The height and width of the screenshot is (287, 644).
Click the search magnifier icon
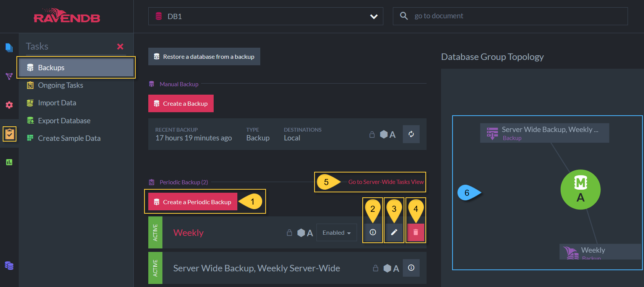tap(404, 16)
